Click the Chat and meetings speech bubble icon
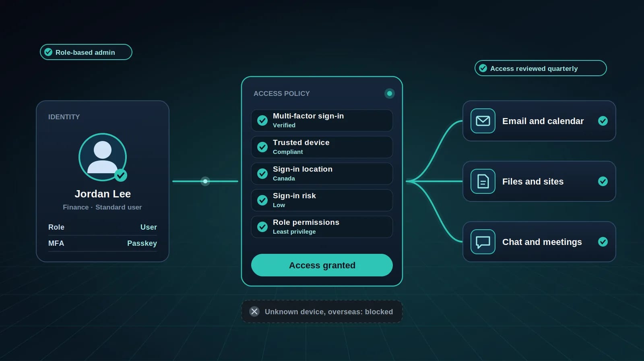The height and width of the screenshot is (361, 644). tap(483, 242)
